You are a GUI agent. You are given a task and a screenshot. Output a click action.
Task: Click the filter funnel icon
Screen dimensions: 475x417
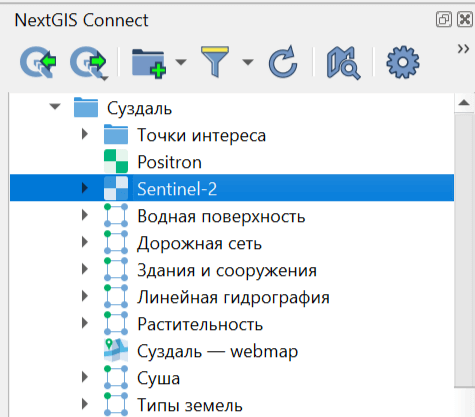215,62
